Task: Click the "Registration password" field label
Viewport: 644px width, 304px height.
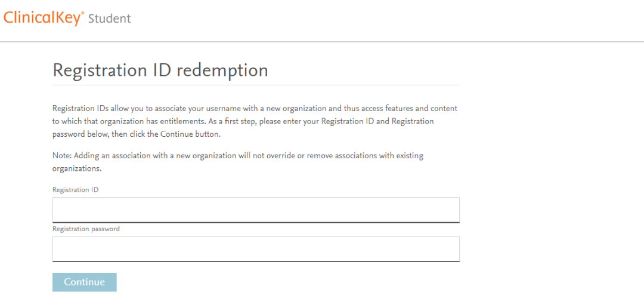Action: tap(86, 229)
